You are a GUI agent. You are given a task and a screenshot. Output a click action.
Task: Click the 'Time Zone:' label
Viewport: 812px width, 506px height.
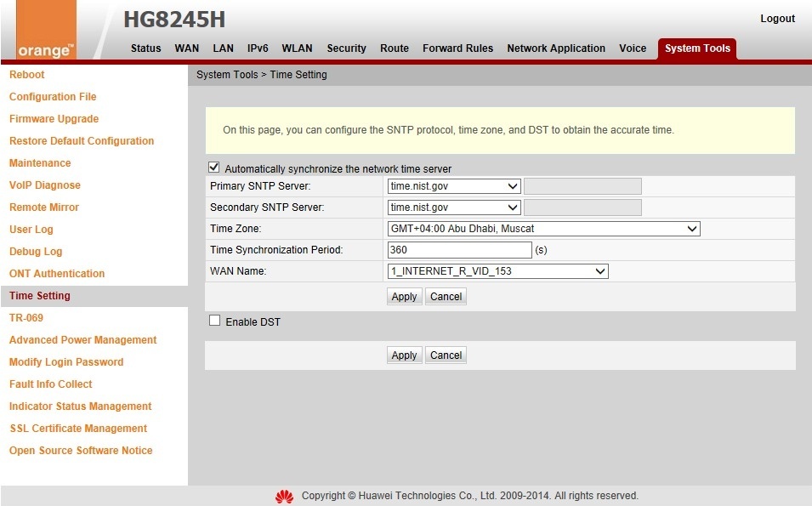tap(236, 229)
